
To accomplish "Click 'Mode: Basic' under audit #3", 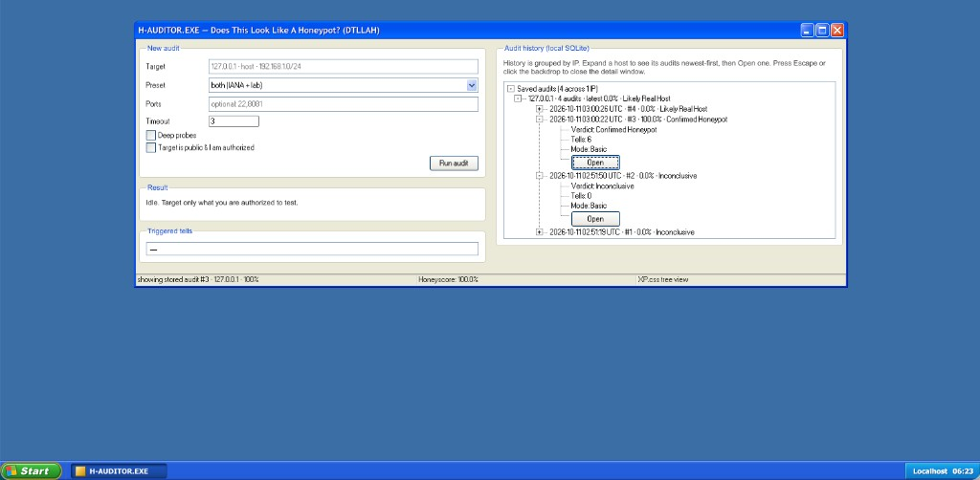I will (x=589, y=149).
